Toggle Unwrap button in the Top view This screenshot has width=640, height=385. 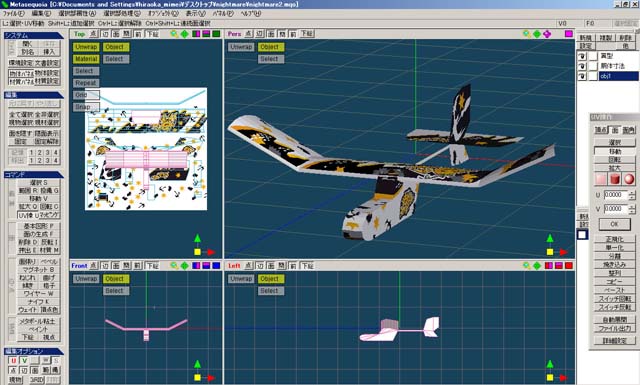(86, 47)
